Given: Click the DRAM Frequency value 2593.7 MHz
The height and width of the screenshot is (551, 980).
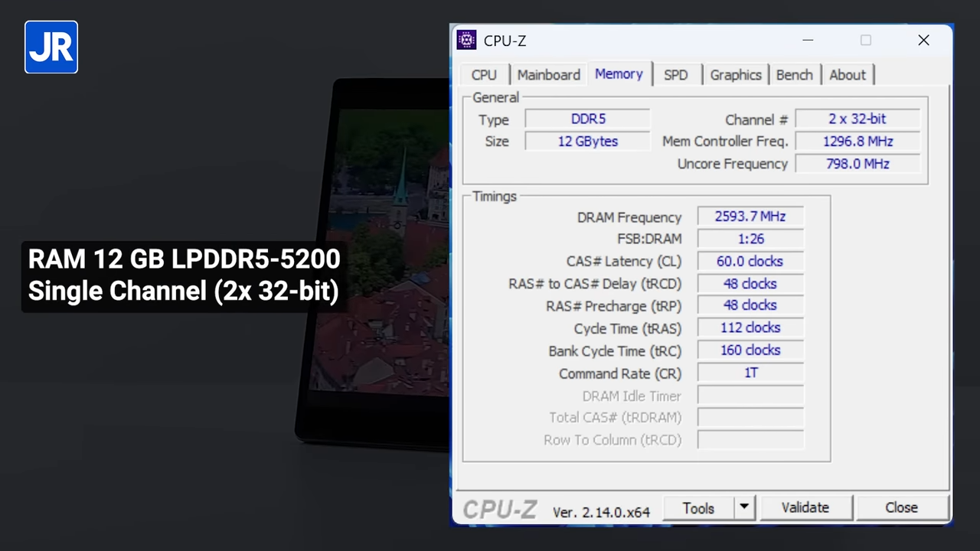Looking at the screenshot, I should click(x=750, y=217).
